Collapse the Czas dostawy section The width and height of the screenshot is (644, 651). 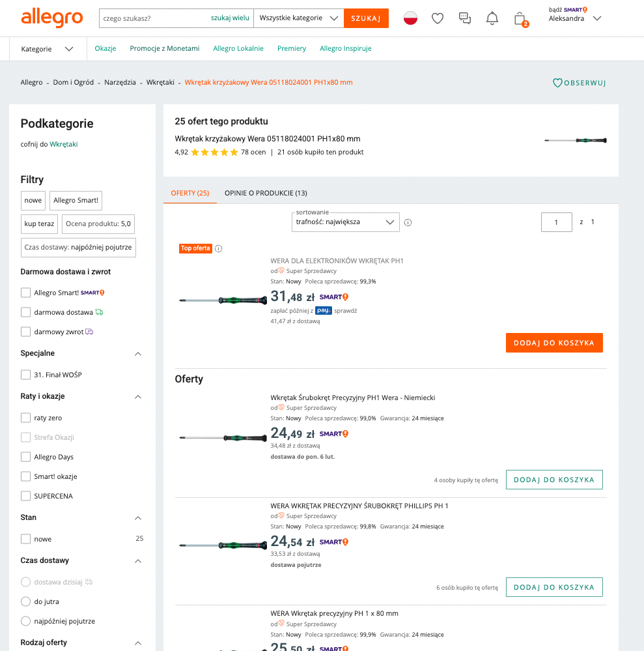coord(138,561)
